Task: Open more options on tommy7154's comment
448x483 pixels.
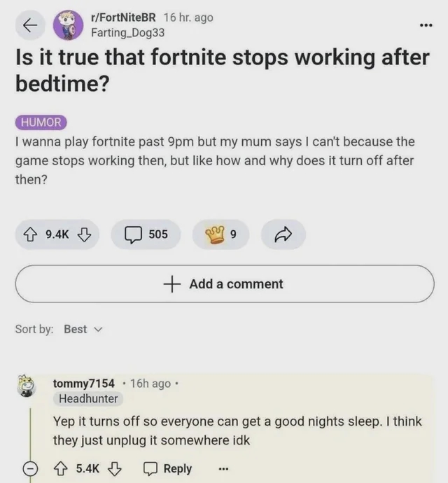Action: coord(223,469)
